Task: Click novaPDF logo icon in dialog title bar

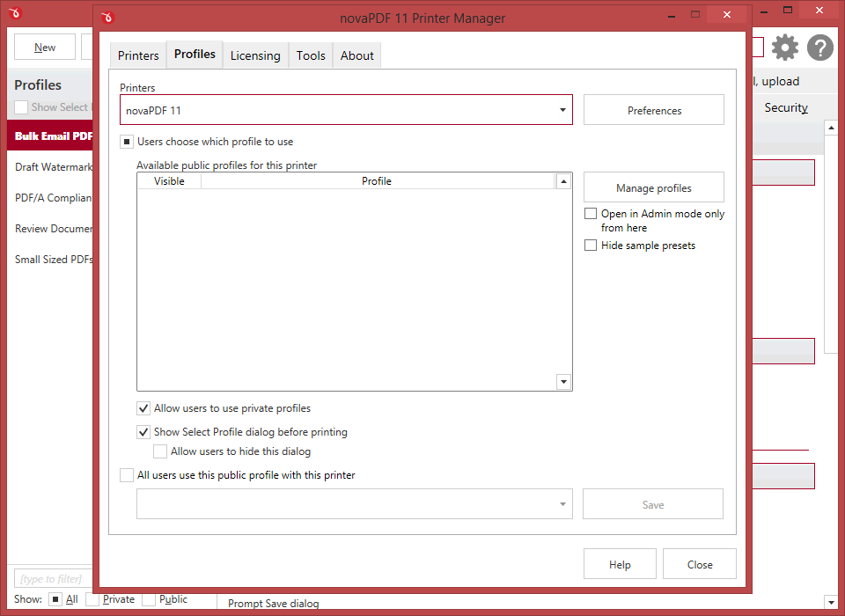Action: [x=108, y=18]
